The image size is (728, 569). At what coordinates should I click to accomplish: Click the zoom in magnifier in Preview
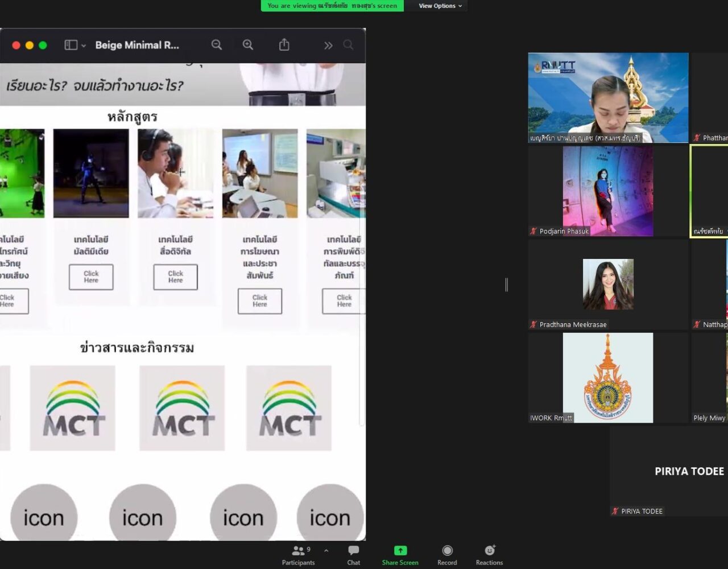248,45
